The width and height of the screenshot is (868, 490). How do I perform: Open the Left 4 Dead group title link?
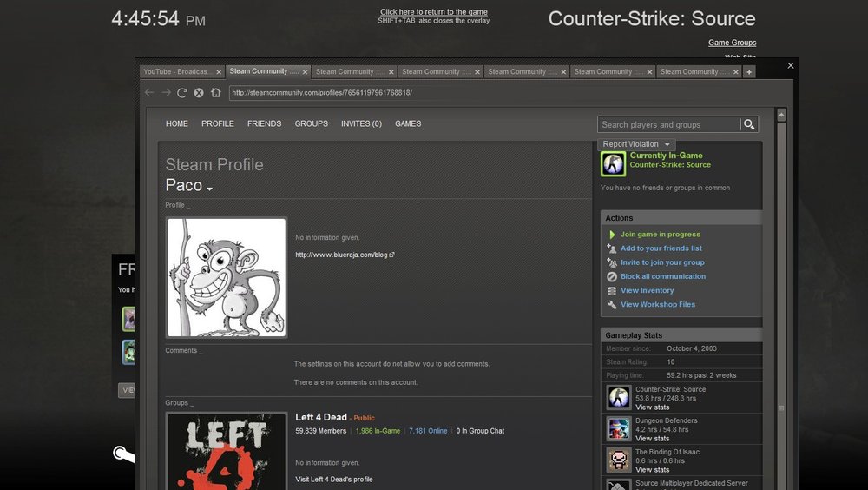[321, 417]
